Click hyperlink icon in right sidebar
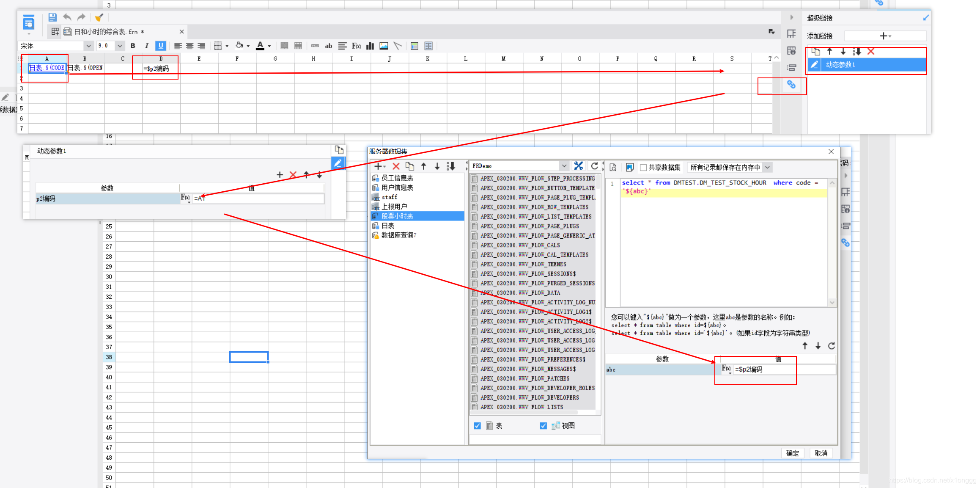Viewport: 980px width, 488px height. tap(791, 85)
